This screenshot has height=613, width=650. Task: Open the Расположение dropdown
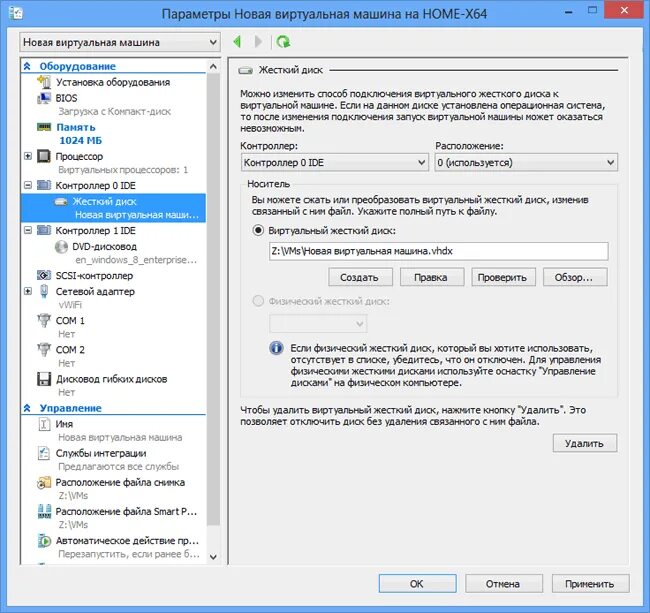(x=526, y=162)
